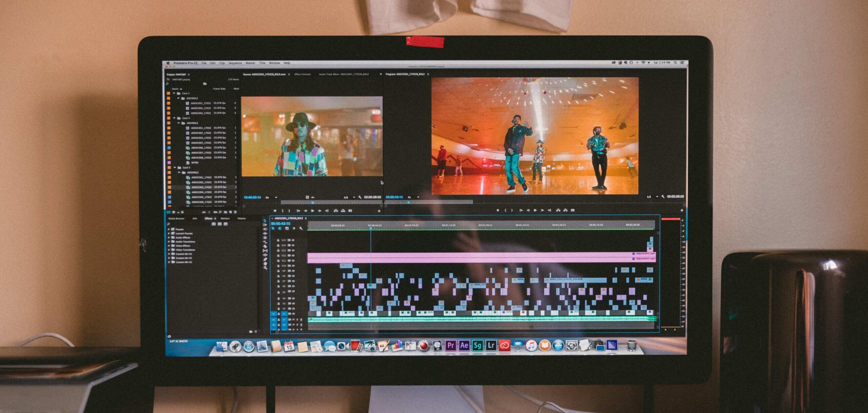Toggle lock on track V15
This screenshot has width=868, height=413.
[278, 240]
